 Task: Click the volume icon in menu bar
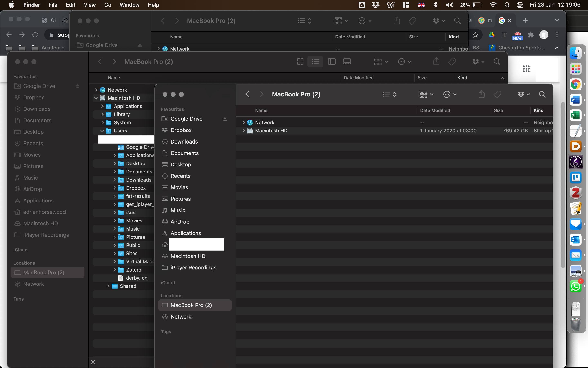pyautogui.click(x=449, y=5)
